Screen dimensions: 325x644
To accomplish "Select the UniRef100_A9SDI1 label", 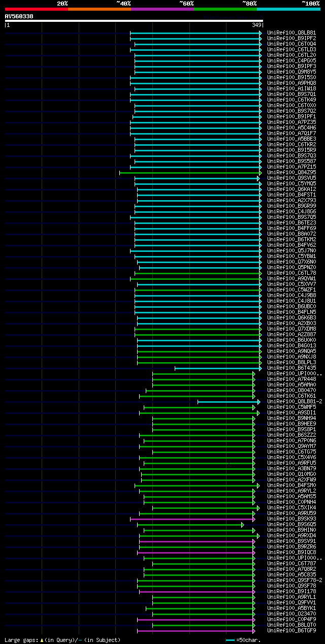I will tap(291, 413).
